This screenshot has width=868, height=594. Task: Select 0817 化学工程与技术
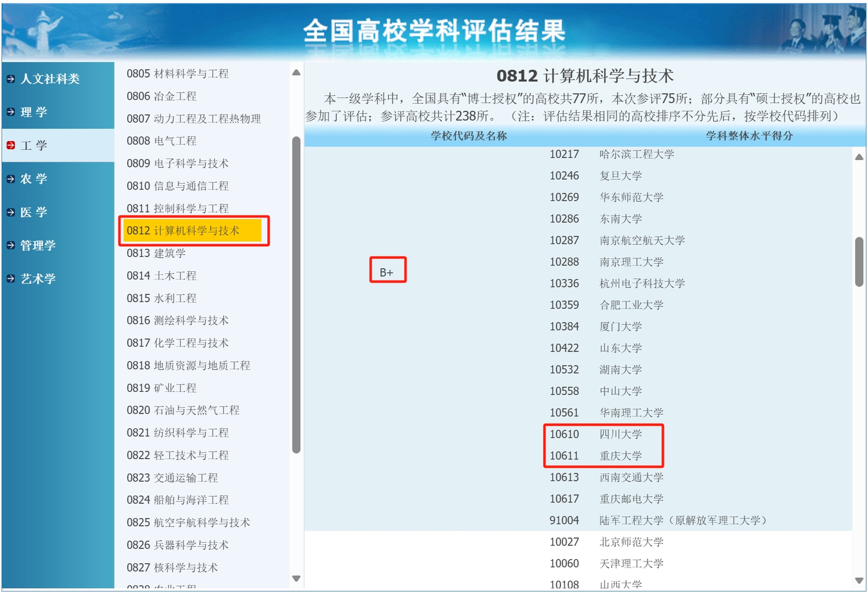178,343
